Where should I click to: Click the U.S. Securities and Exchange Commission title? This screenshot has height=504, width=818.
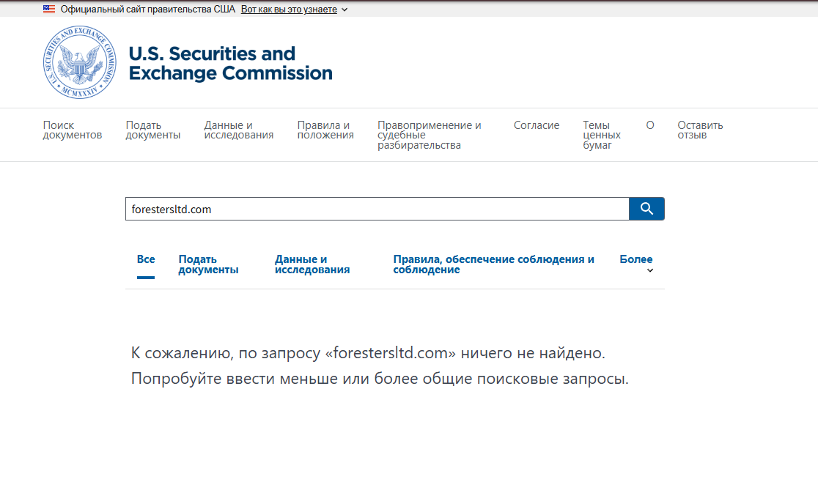coord(230,64)
